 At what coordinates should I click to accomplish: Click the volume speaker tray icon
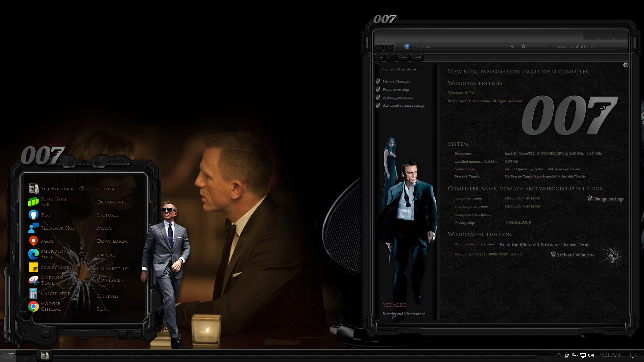tap(591, 355)
